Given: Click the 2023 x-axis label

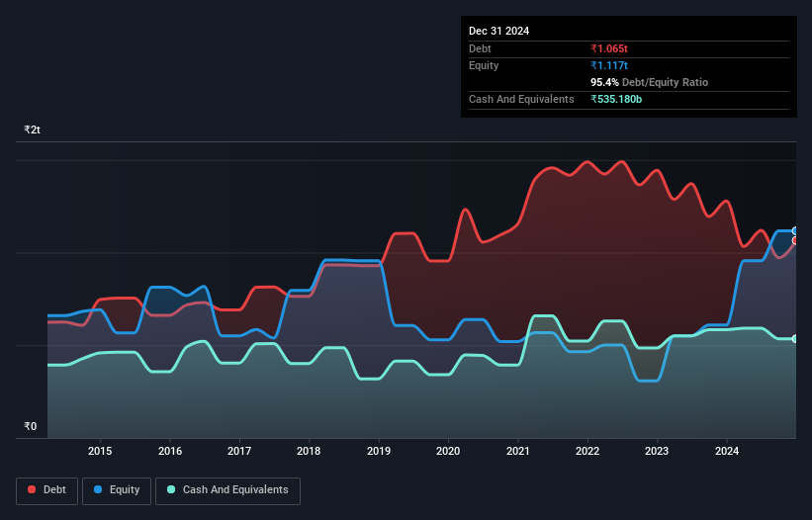Looking at the screenshot, I should click(x=657, y=451).
